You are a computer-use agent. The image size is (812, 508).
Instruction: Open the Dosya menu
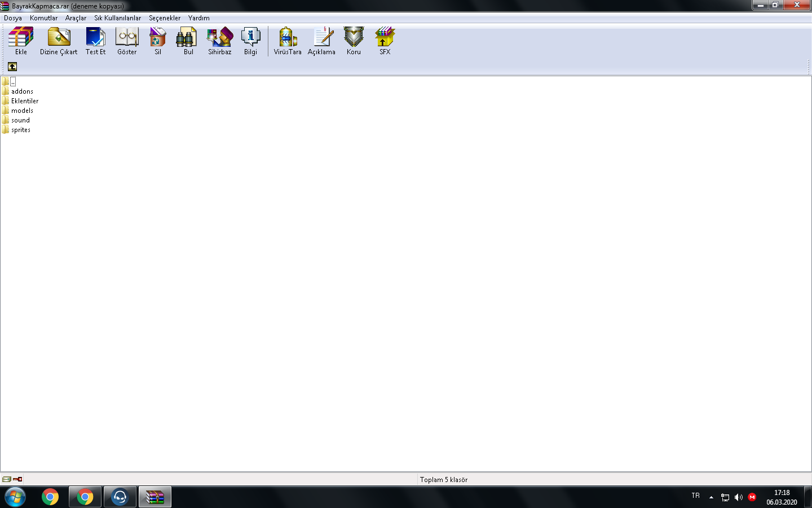pyautogui.click(x=13, y=18)
